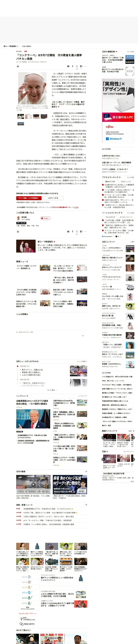Click 今すぐ登録（1カ月間無料） red button
138x644 pixels.
[29, 198]
